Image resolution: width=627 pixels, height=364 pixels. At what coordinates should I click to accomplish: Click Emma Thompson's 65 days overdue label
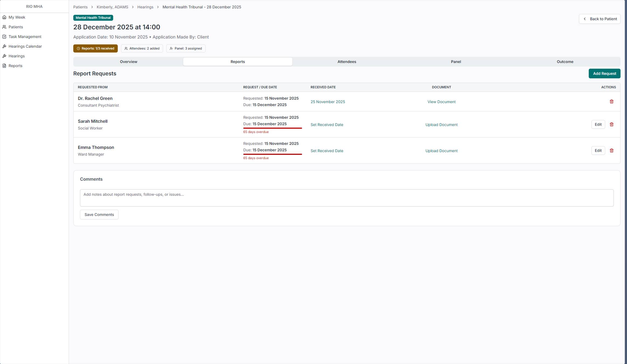256,158
